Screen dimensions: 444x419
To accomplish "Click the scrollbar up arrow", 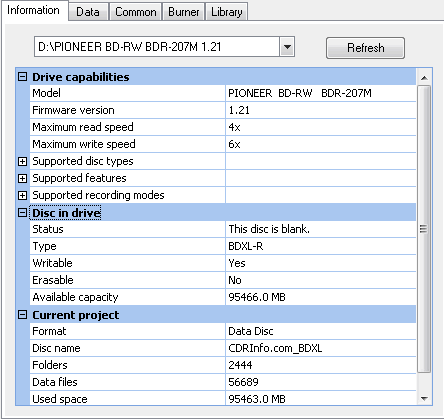I will tap(424, 78).
